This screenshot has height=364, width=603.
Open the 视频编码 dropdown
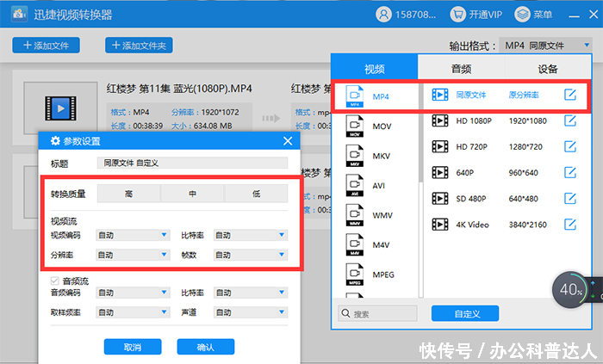pyautogui.click(x=133, y=235)
